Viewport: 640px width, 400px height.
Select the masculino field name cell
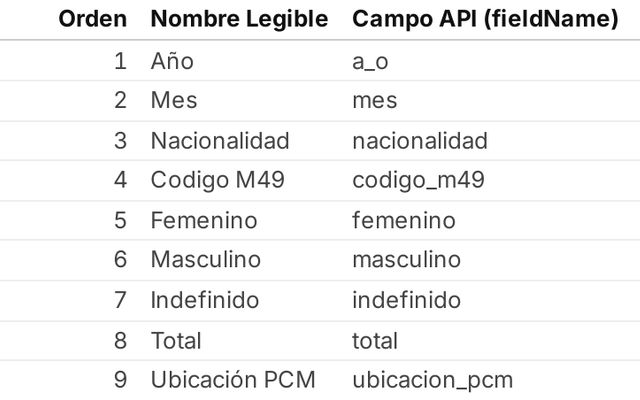[406, 260]
